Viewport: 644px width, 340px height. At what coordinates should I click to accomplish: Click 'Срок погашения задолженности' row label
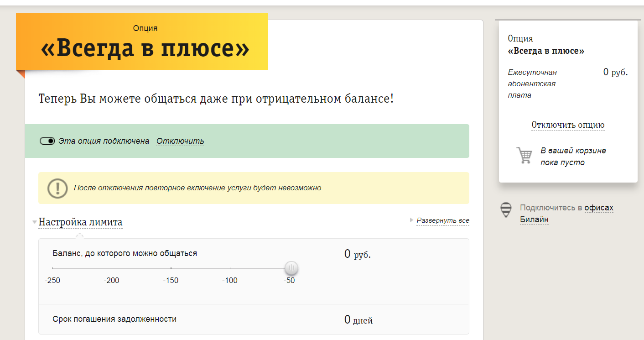(114, 319)
